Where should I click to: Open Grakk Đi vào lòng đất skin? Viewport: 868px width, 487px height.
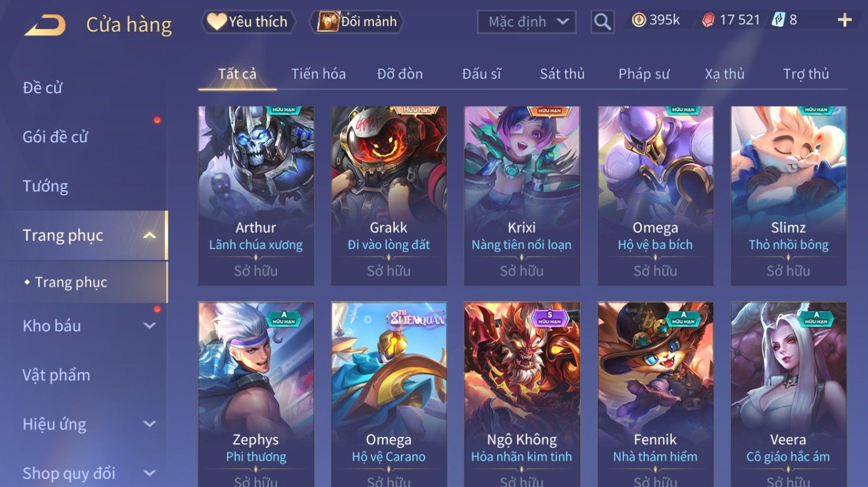[389, 196]
